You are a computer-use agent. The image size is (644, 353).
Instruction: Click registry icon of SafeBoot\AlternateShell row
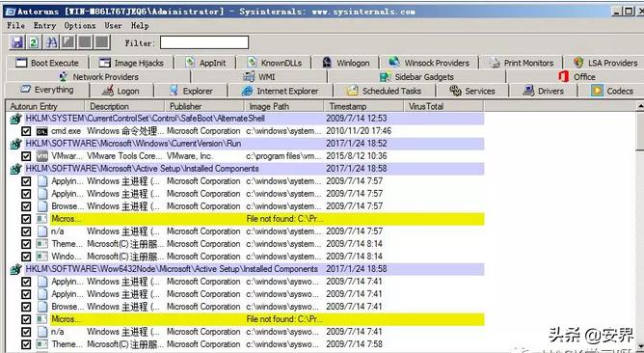[x=15, y=120]
